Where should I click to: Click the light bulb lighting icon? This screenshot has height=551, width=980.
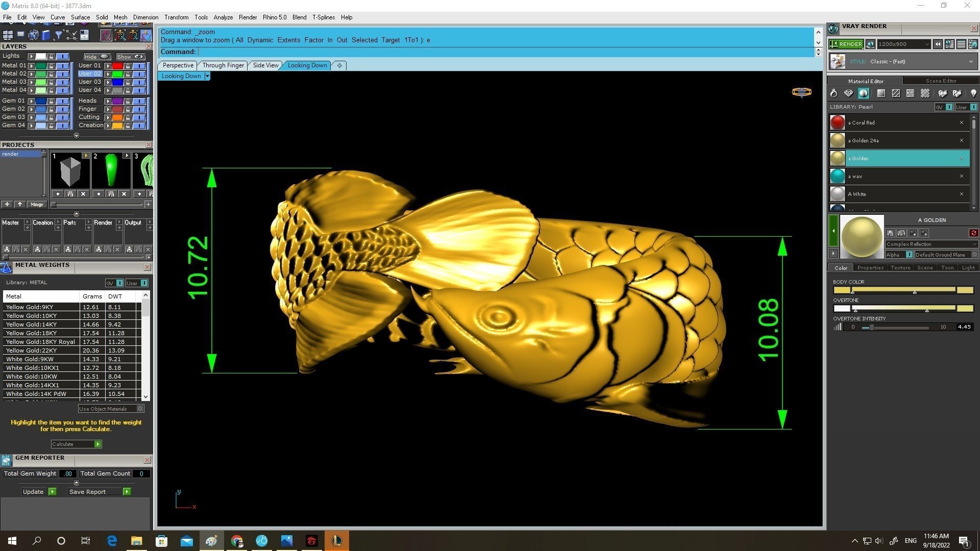tap(973, 93)
